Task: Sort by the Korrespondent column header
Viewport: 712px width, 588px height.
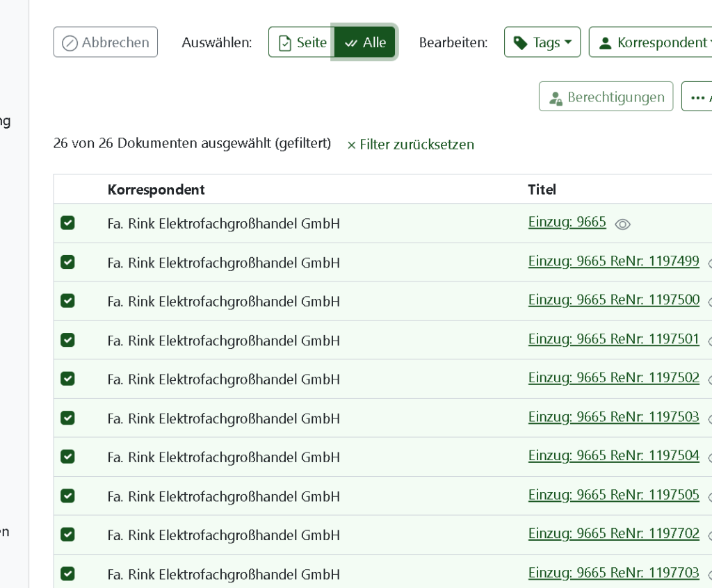Action: coord(156,190)
